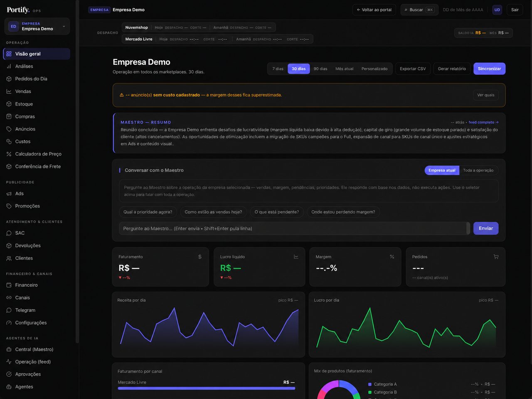The height and width of the screenshot is (399, 532).
Task: Open Calculadora de Preço menu item
Action: pyautogui.click(x=37, y=154)
